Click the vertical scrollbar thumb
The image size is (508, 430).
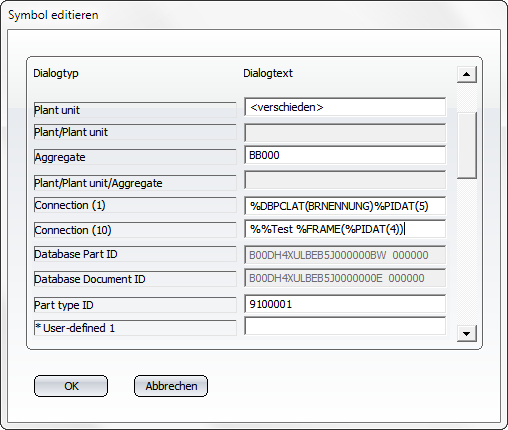pyautogui.click(x=467, y=146)
